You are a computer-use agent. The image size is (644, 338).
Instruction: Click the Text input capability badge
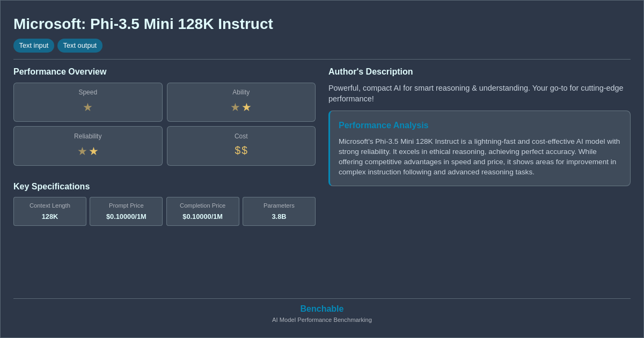34,46
